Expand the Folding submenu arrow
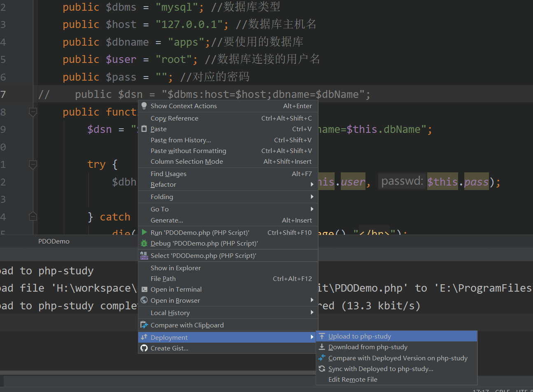The width and height of the screenshot is (533, 392). coord(312,197)
